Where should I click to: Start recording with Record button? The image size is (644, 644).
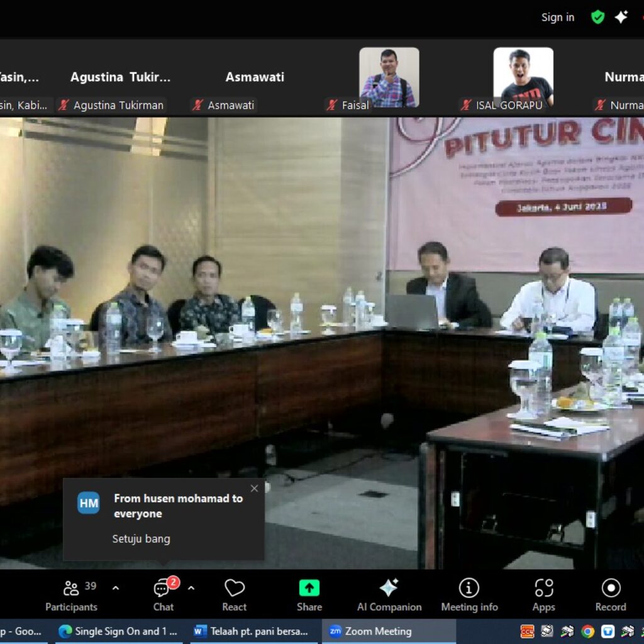[x=610, y=595]
